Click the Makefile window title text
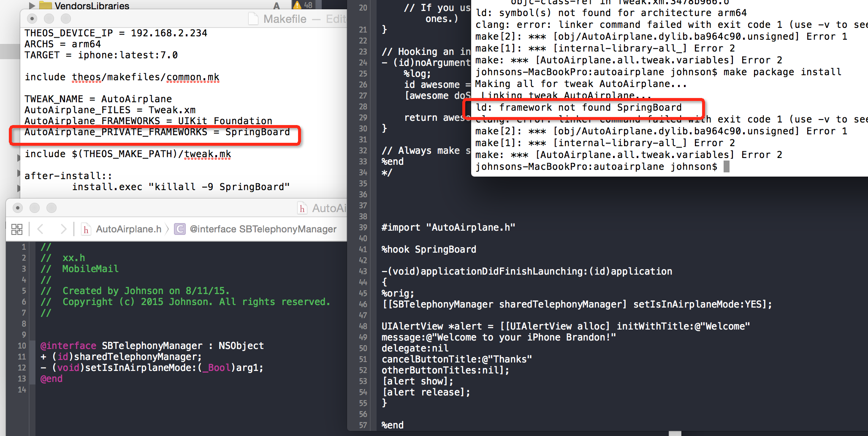The image size is (868, 436). [285, 19]
